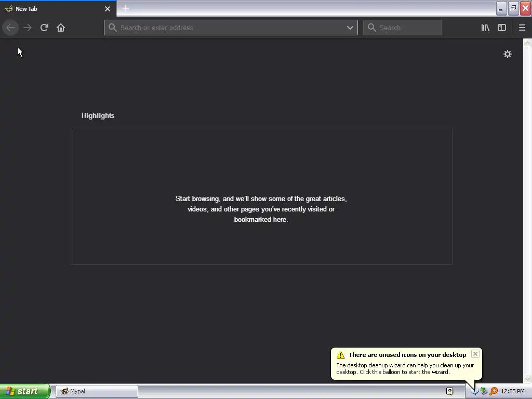Select the New Tab tab
Screen dimensions: 532x399
58,9
